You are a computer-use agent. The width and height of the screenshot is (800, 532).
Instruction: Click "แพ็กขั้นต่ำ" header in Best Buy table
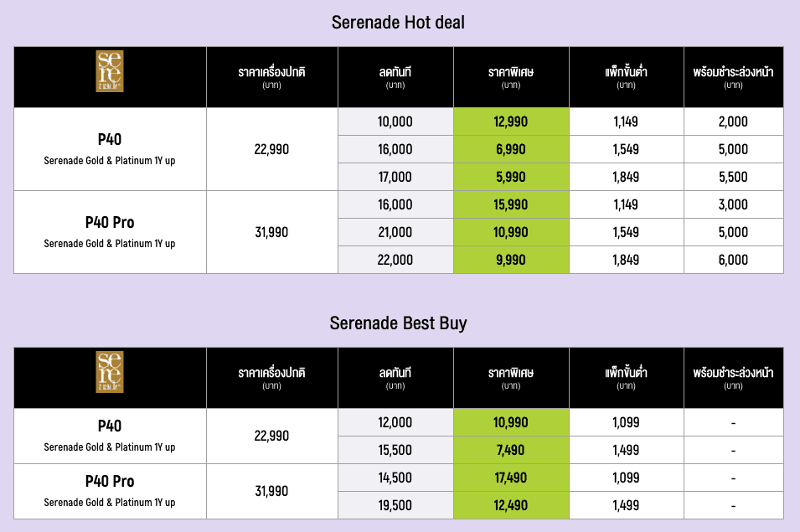point(626,373)
